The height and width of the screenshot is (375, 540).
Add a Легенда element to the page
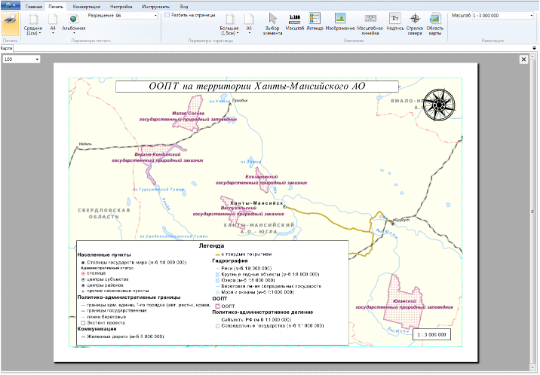[314, 22]
